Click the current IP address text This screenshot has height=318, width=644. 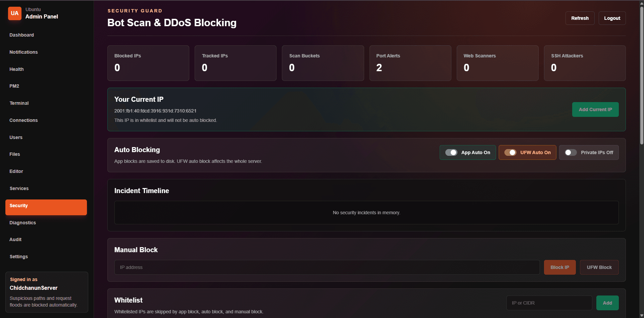155,111
